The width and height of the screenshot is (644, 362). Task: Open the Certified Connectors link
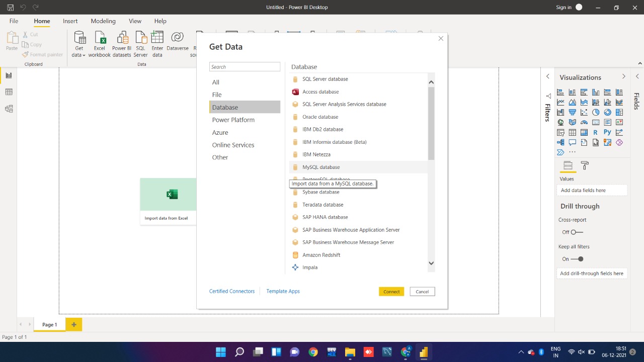232,291
